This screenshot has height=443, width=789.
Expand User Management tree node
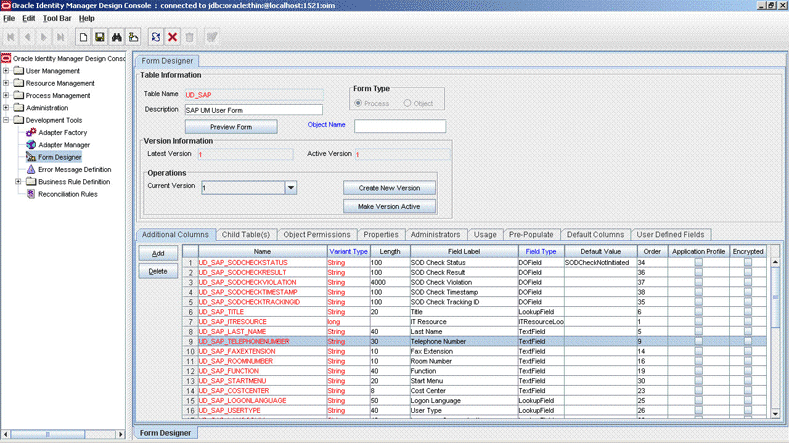tap(6, 71)
